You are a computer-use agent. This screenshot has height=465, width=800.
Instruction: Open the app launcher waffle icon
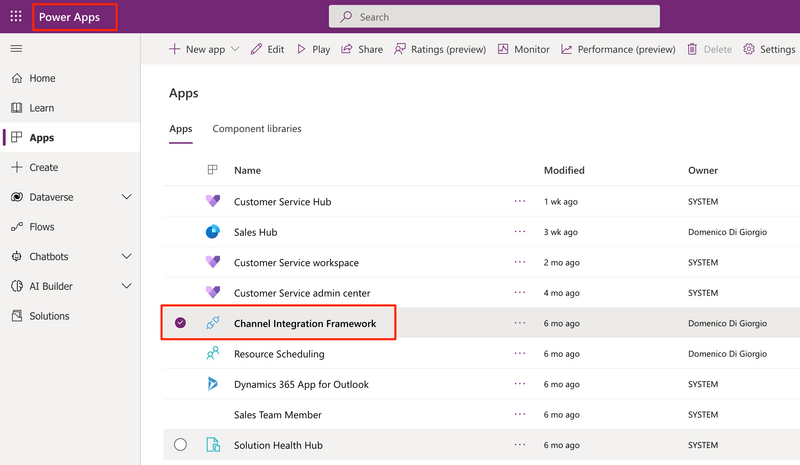click(x=16, y=16)
